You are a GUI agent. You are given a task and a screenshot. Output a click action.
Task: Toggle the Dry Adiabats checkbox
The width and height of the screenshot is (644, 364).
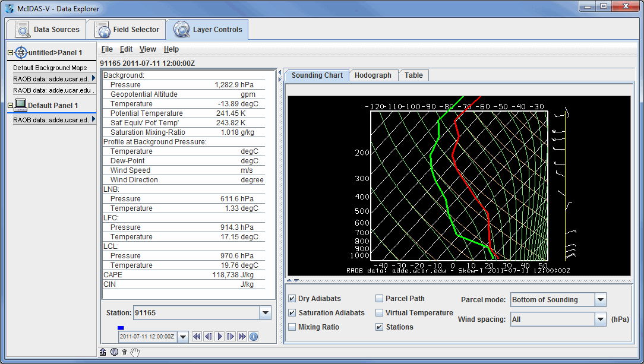click(292, 299)
